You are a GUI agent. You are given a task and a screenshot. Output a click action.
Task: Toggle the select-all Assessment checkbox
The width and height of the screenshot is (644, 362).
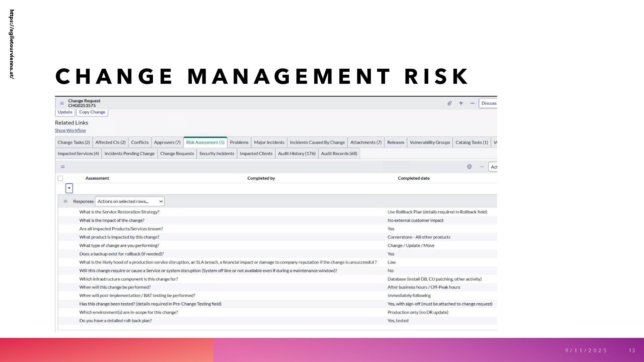point(60,178)
